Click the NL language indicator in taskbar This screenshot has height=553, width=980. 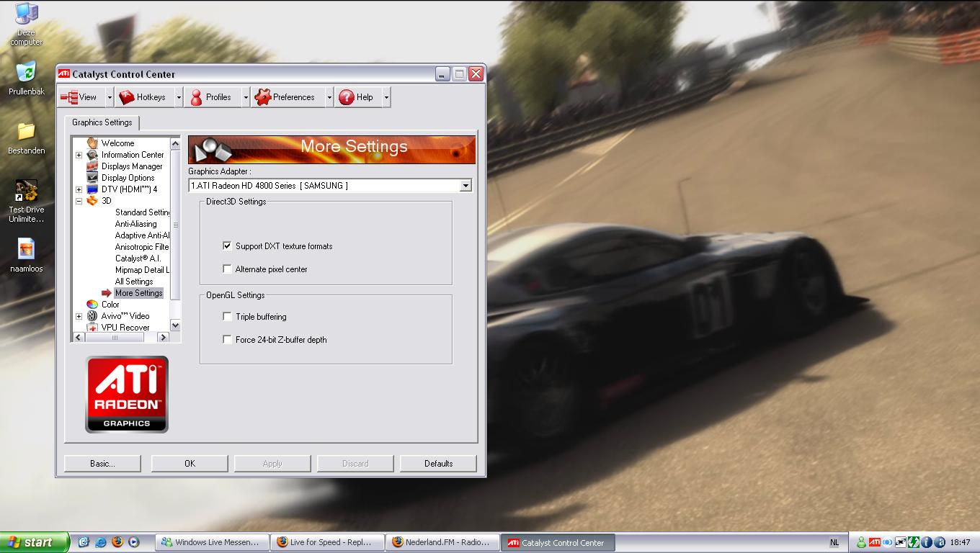click(x=834, y=543)
